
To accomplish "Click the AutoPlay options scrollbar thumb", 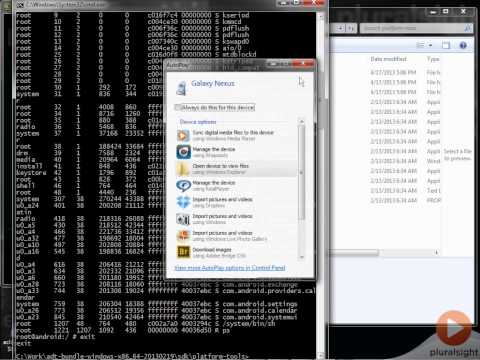I will tap(302, 172).
